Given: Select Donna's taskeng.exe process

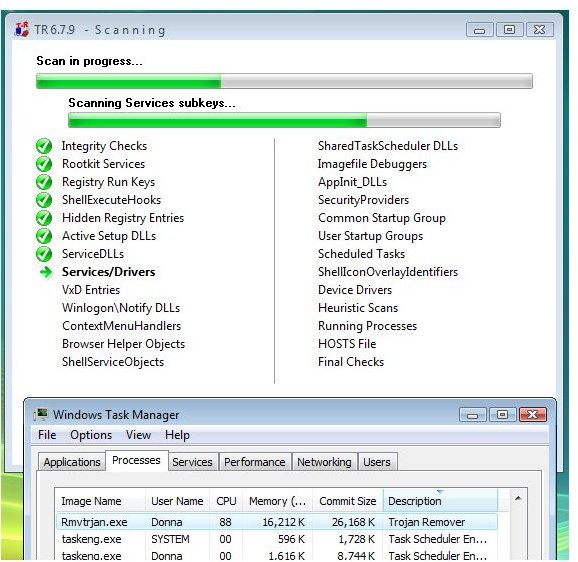Looking at the screenshot, I should coord(276,555).
